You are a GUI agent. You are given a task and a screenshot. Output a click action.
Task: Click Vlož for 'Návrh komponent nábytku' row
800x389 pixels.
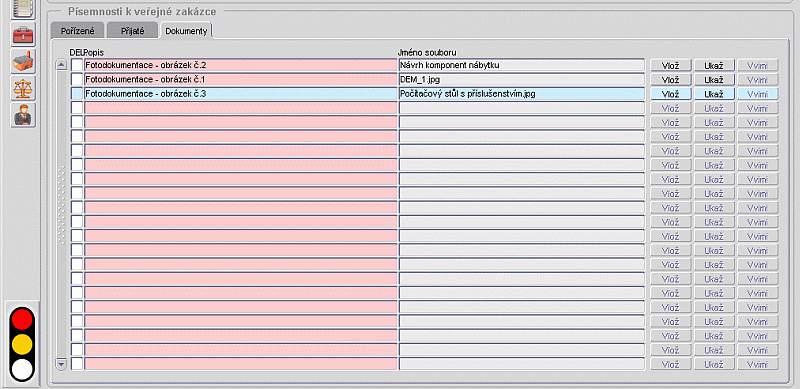click(671, 65)
